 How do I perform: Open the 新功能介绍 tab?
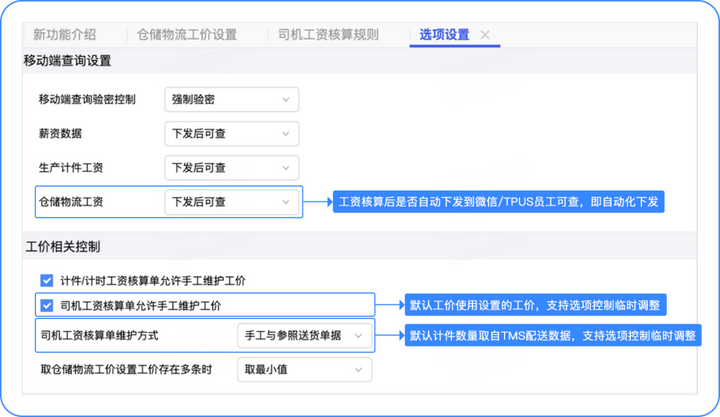[65, 34]
